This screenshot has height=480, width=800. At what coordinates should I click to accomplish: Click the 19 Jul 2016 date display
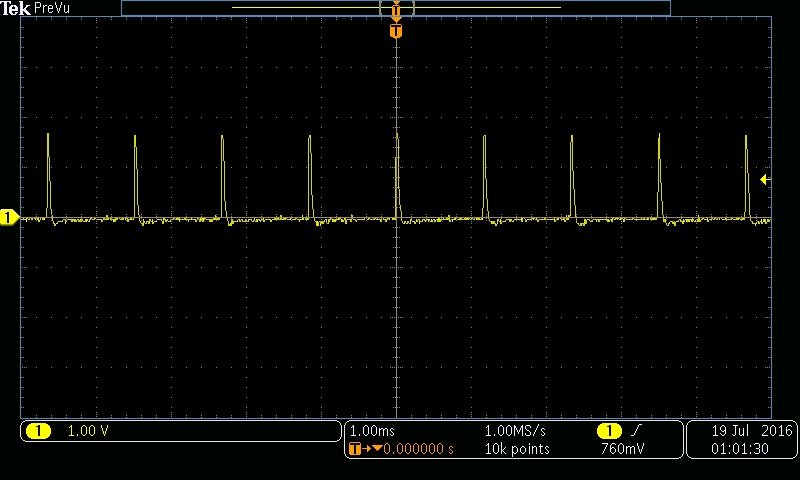click(x=751, y=431)
